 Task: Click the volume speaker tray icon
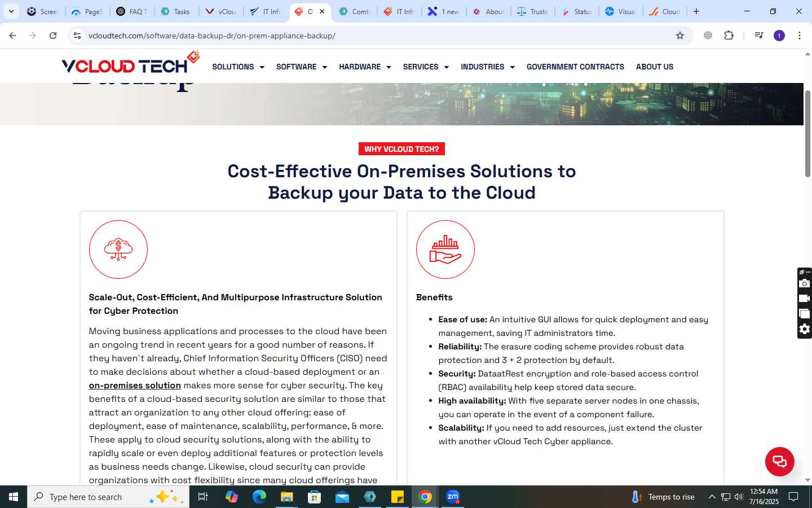point(739,497)
